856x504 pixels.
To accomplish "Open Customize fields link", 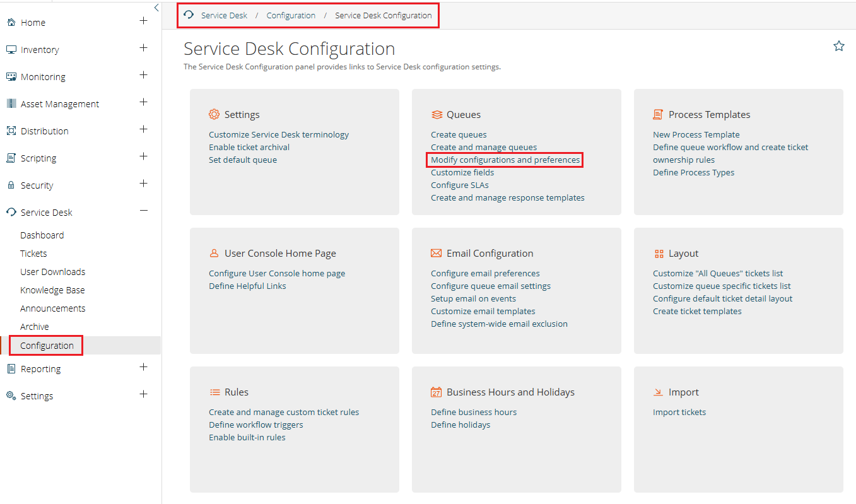I will point(462,172).
